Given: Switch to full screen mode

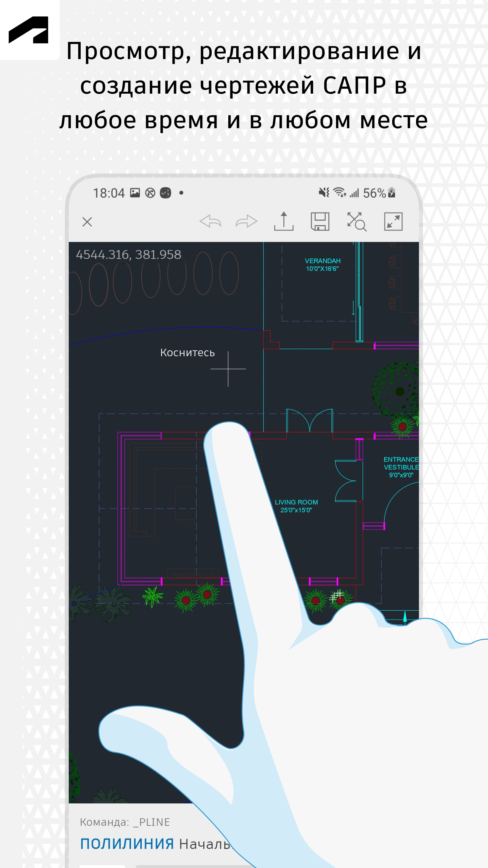Looking at the screenshot, I should click(393, 222).
